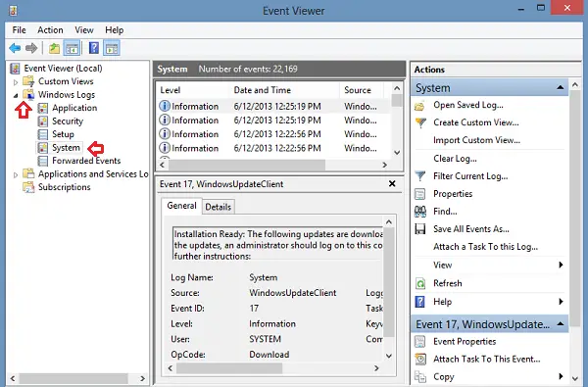Click the Security log icon in tree
Image resolution: width=588 pixels, height=387 pixels.
coord(43,121)
